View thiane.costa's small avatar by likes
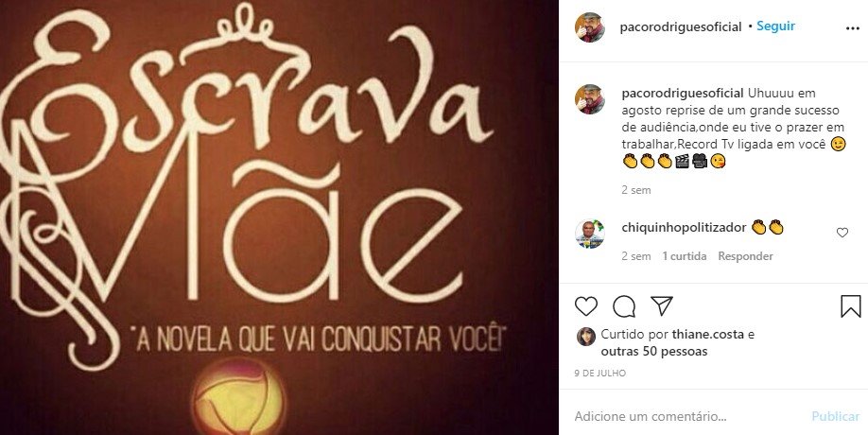 click(585, 336)
